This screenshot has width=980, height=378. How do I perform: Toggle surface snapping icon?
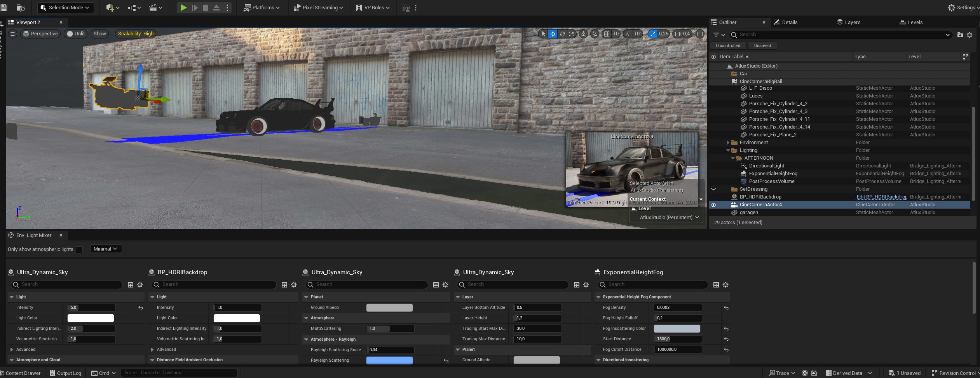click(595, 34)
